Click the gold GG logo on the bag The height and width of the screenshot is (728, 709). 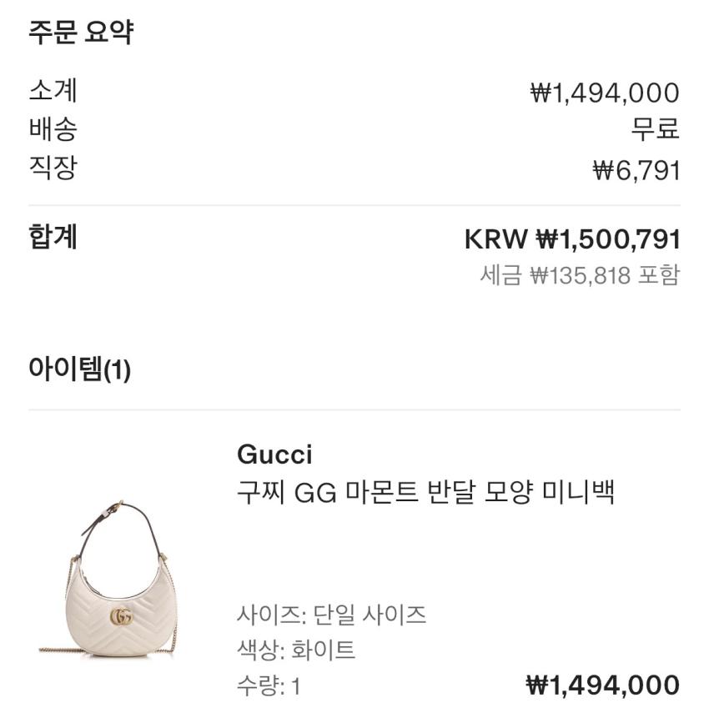pos(121,617)
